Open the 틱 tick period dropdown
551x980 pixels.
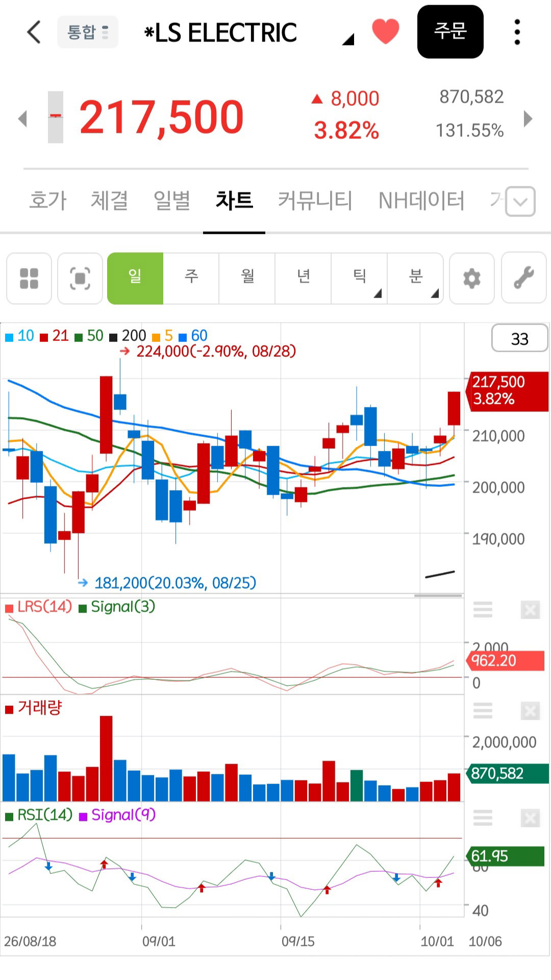360,278
